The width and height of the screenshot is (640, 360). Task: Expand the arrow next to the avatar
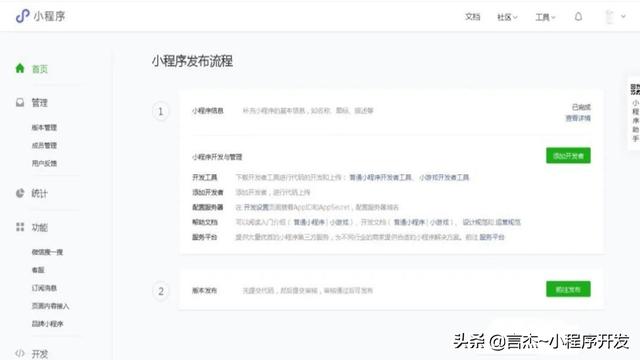(x=623, y=17)
